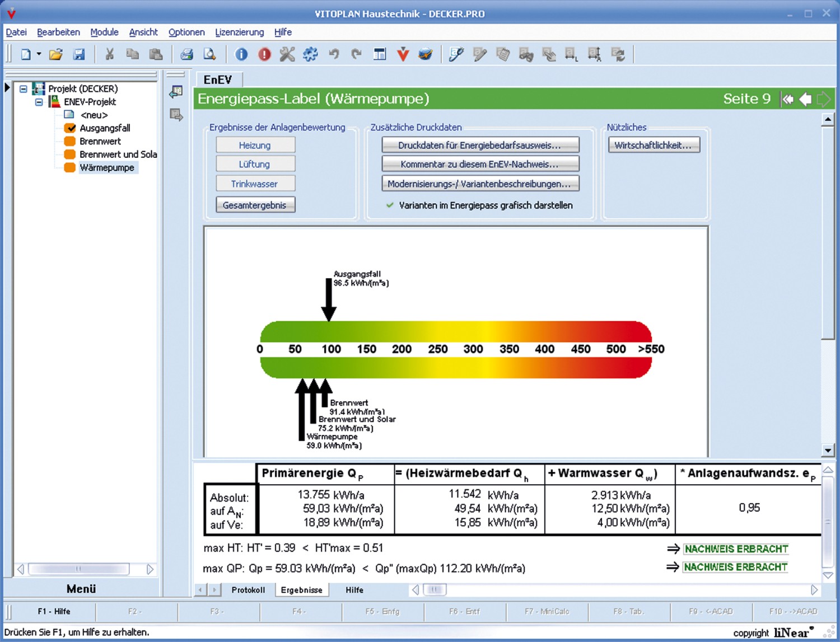Switch to the Ergebnisse tab
The width and height of the screenshot is (840, 642).
301,590
